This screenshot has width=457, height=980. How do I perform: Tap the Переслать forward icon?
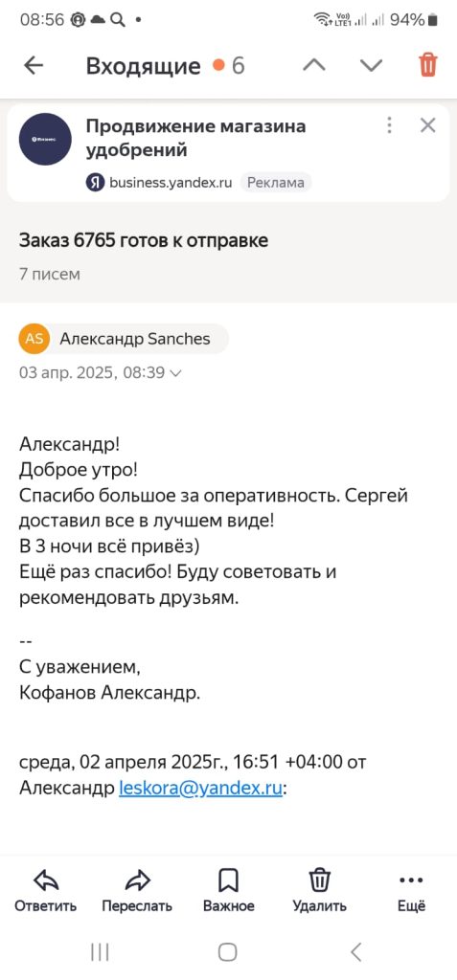(137, 880)
